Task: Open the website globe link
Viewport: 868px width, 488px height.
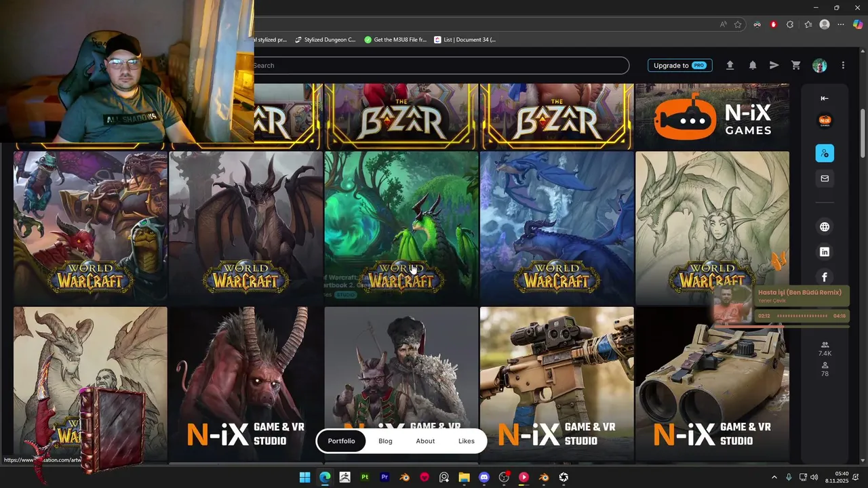Action: click(x=825, y=227)
